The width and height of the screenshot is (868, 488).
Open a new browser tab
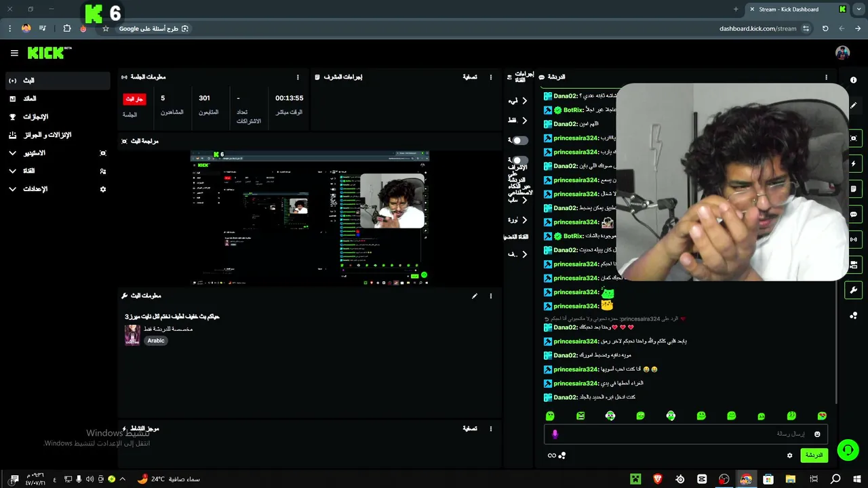click(x=736, y=9)
